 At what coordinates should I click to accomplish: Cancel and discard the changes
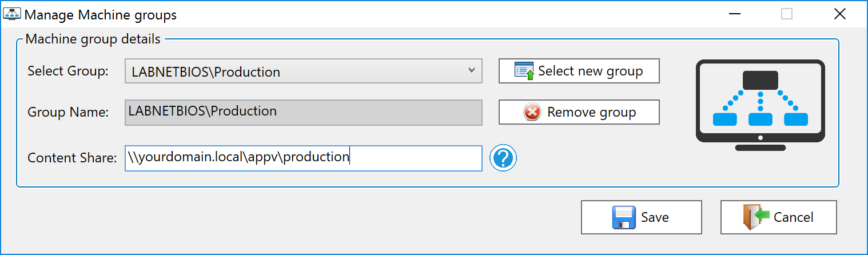[x=778, y=217]
